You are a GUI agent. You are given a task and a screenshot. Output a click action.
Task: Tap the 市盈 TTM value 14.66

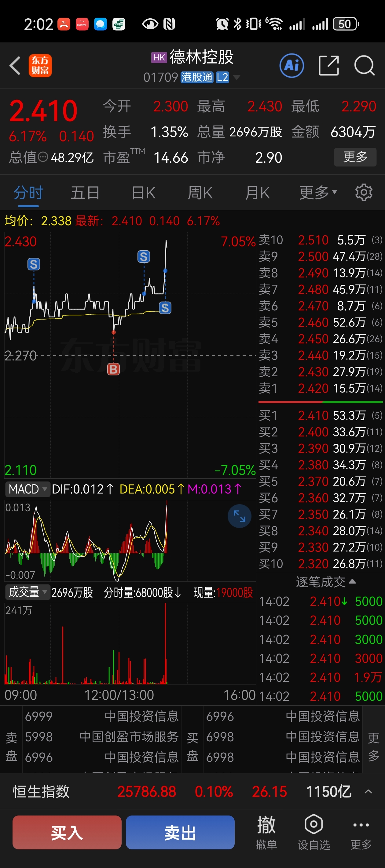click(x=171, y=157)
